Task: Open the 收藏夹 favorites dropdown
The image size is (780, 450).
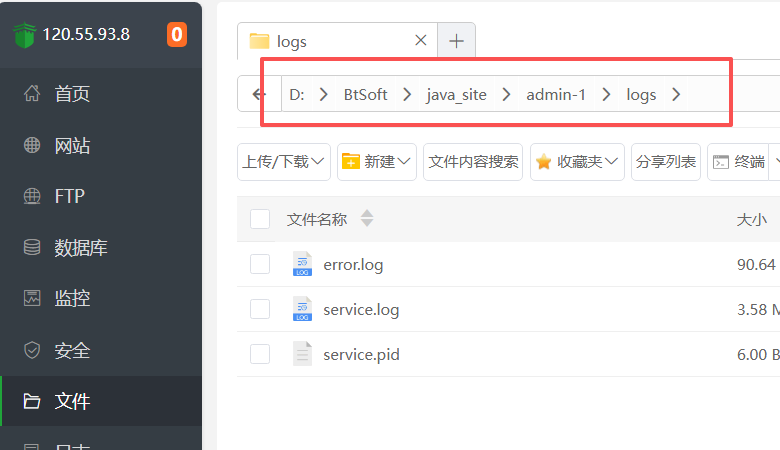Action: click(577, 162)
